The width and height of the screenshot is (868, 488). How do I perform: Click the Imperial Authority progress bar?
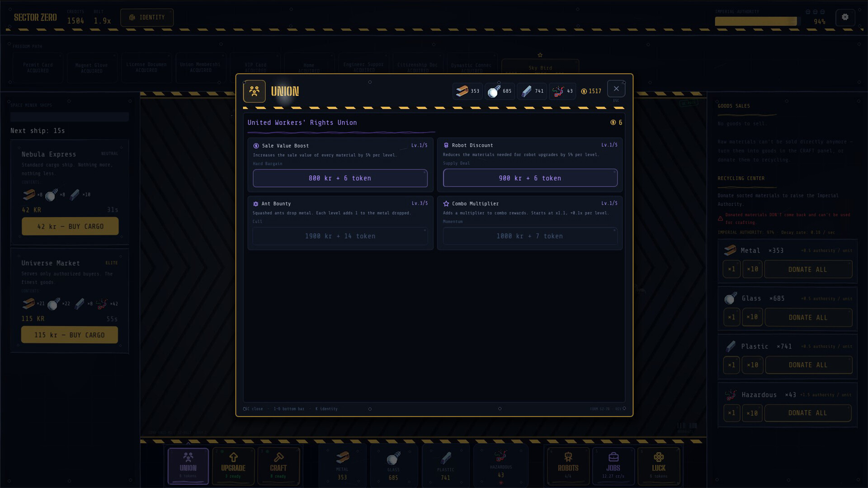pyautogui.click(x=758, y=21)
